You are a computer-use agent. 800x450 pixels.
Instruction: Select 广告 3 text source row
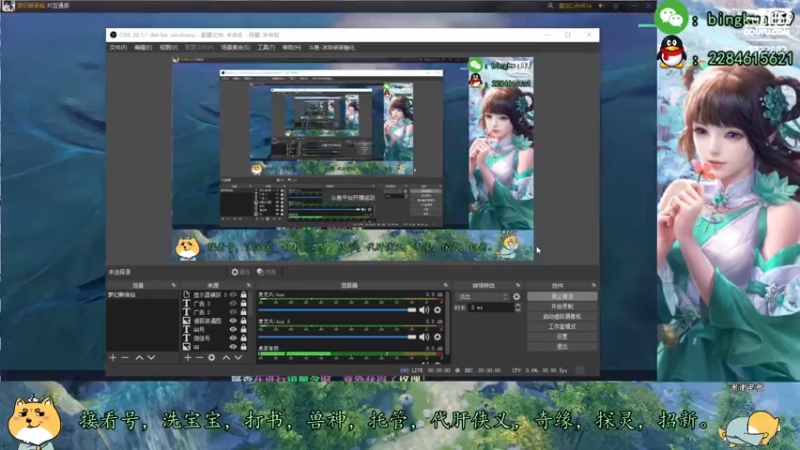pos(217,303)
